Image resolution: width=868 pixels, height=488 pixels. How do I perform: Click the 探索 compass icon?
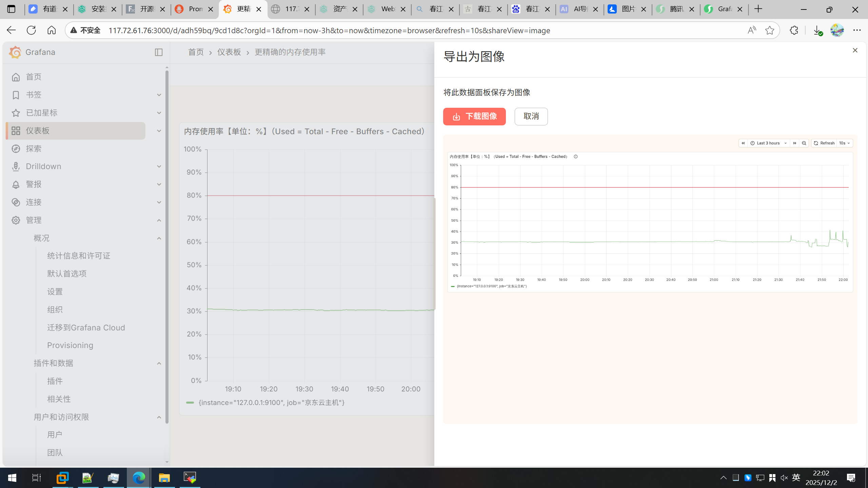coord(16,149)
